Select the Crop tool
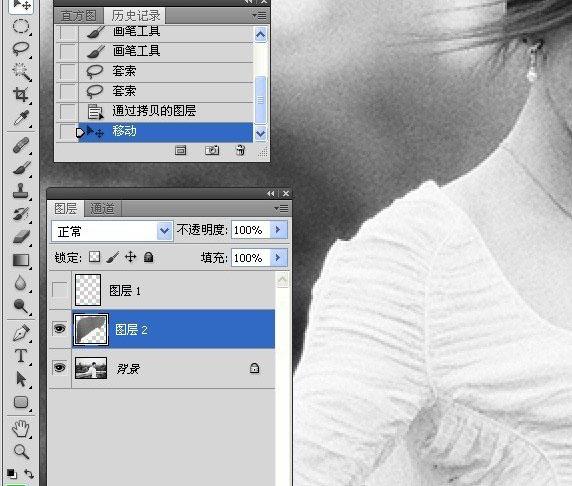 click(21, 94)
